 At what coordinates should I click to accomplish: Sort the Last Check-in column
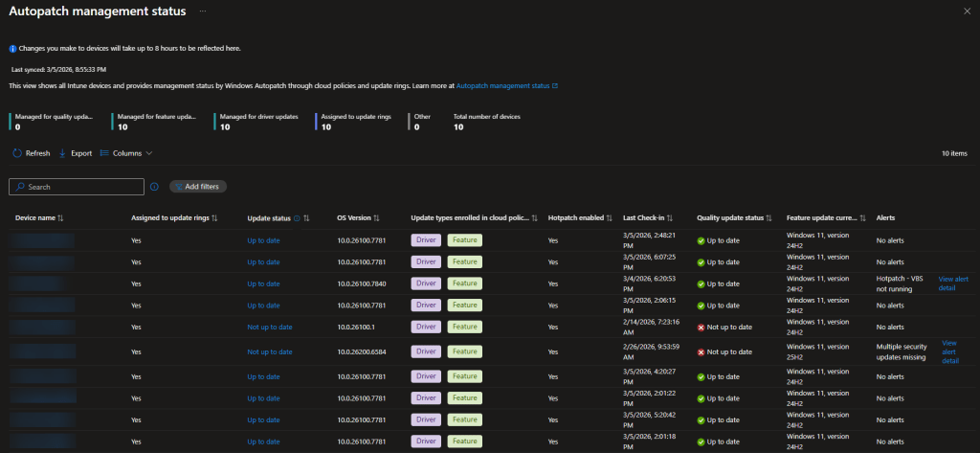click(x=669, y=218)
